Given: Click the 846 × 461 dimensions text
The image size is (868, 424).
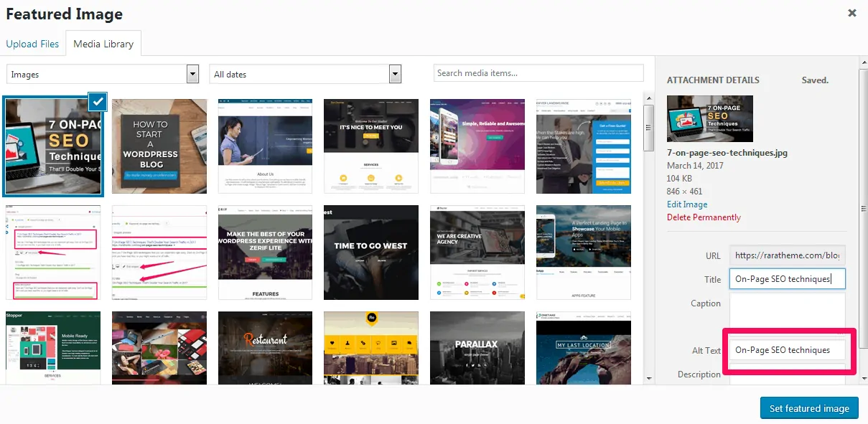Looking at the screenshot, I should [x=684, y=192].
